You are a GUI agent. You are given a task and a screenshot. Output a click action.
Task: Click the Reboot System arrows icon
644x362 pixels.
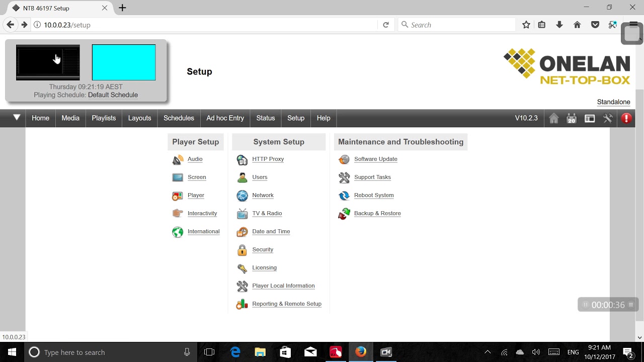(x=344, y=196)
